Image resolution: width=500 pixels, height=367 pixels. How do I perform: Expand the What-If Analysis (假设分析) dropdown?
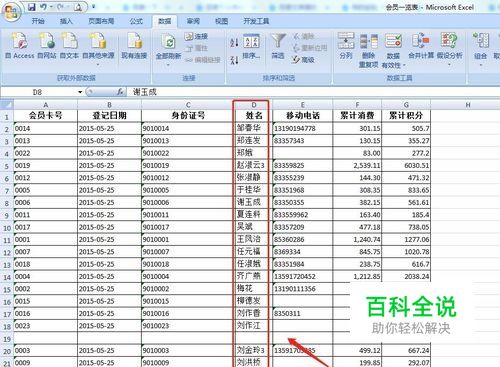tap(449, 64)
